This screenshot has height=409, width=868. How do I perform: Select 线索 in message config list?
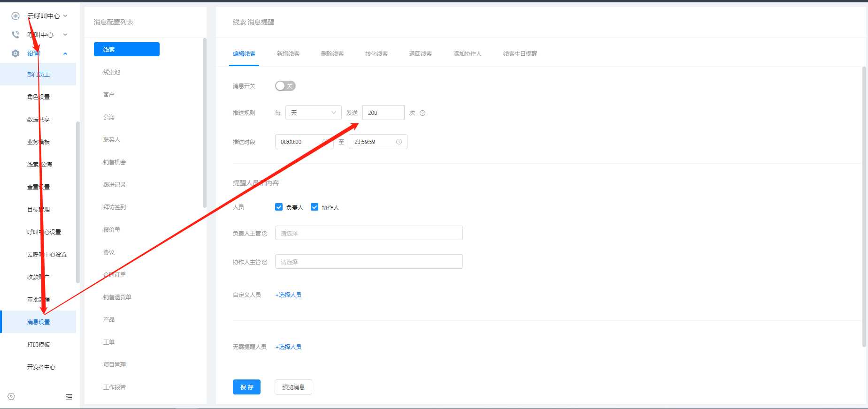[127, 49]
